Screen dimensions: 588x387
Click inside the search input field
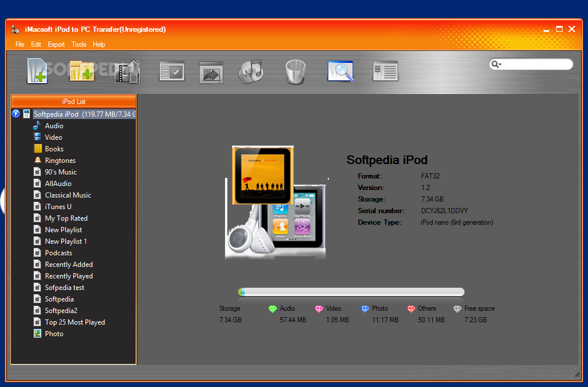(537, 65)
